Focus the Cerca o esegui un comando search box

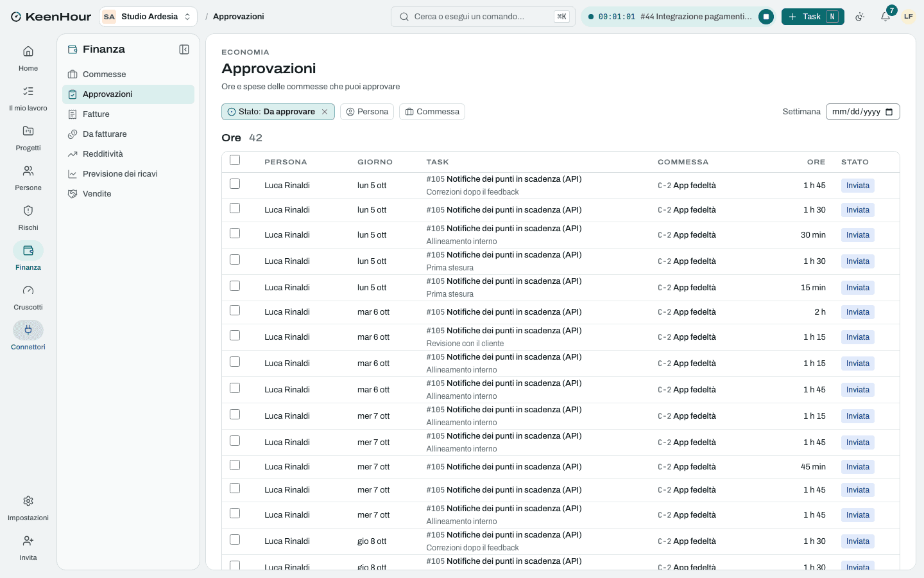tap(483, 17)
